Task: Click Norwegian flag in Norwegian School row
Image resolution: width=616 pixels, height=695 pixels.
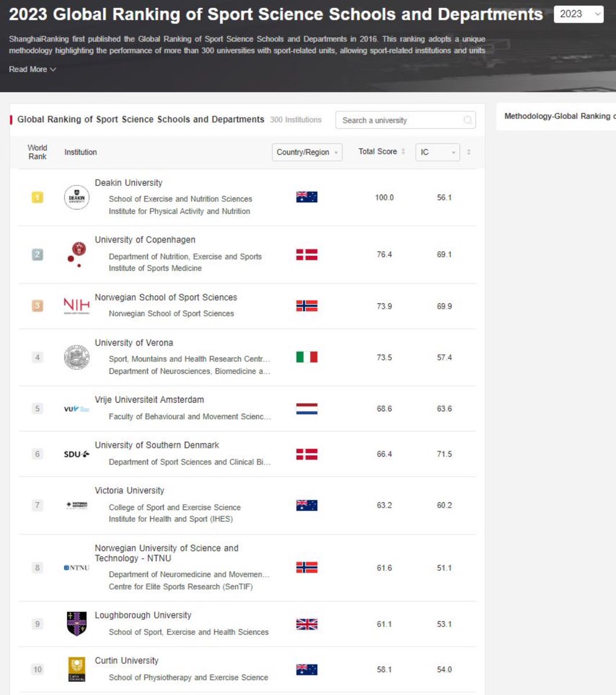Action: pos(307,306)
